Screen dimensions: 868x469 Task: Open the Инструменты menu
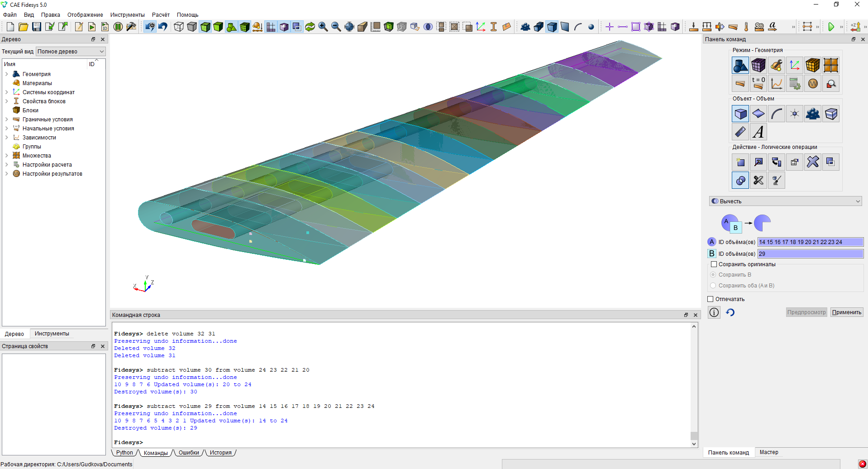pos(127,15)
